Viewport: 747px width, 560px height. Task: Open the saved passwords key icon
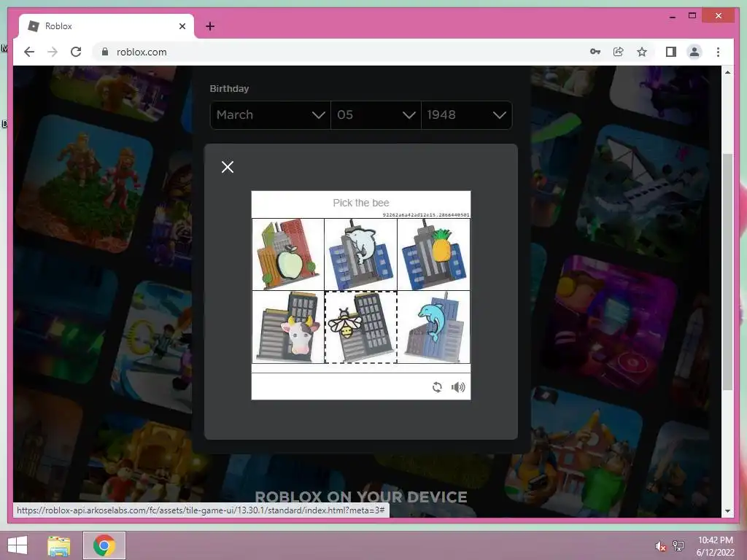(595, 52)
